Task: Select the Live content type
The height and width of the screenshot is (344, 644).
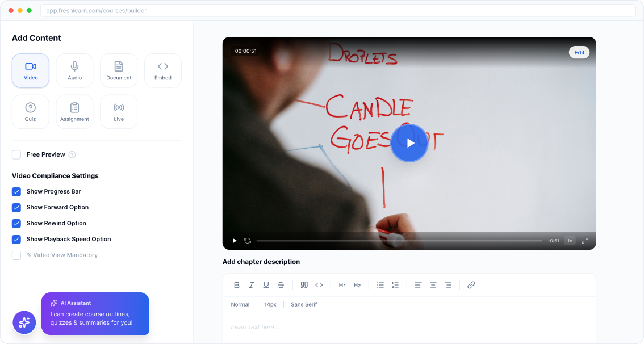Action: click(x=119, y=112)
